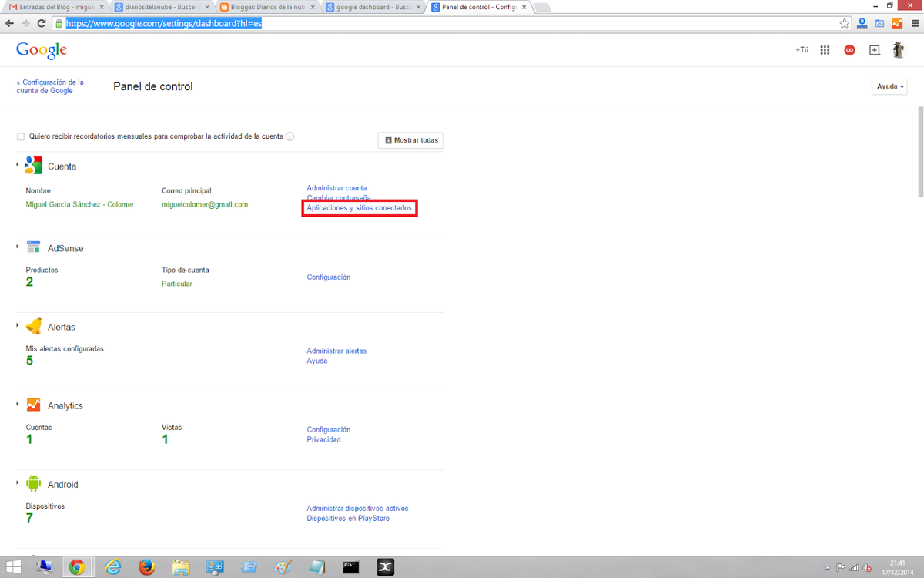
Task: Open Administrar dispositivos activos link
Action: click(x=357, y=509)
